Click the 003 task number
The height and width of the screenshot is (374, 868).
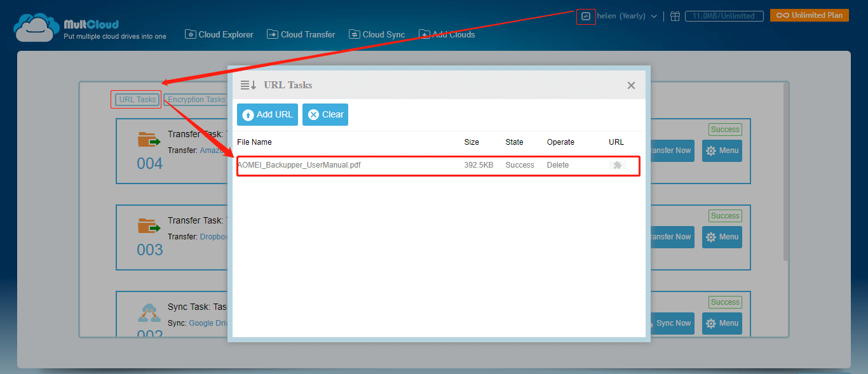point(150,250)
